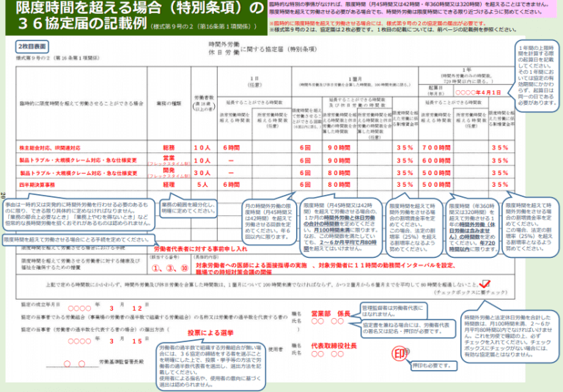
Task: Click 営業 in the job type column
Action: [169, 158]
